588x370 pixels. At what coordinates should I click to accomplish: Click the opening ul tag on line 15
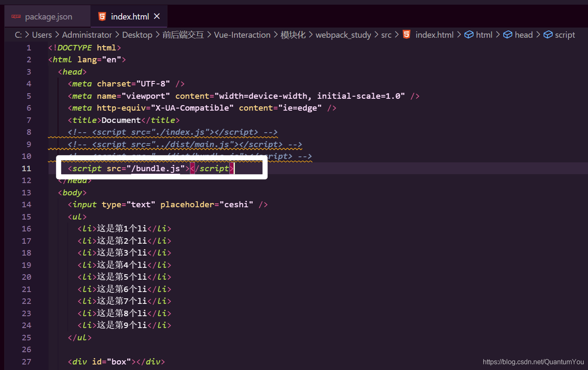point(77,217)
